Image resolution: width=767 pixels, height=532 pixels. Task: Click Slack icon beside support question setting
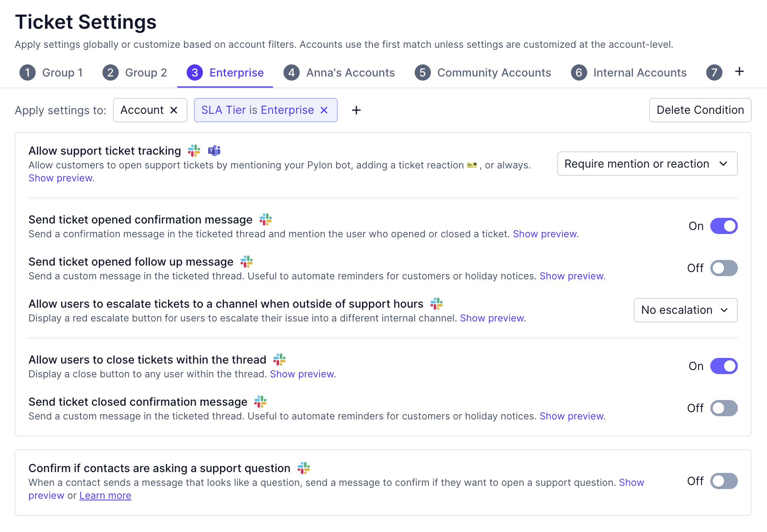(x=304, y=468)
